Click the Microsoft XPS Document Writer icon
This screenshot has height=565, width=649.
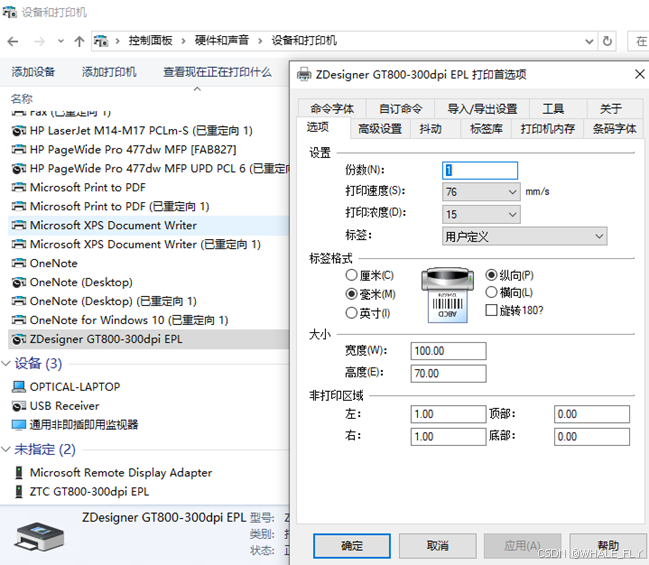19,225
